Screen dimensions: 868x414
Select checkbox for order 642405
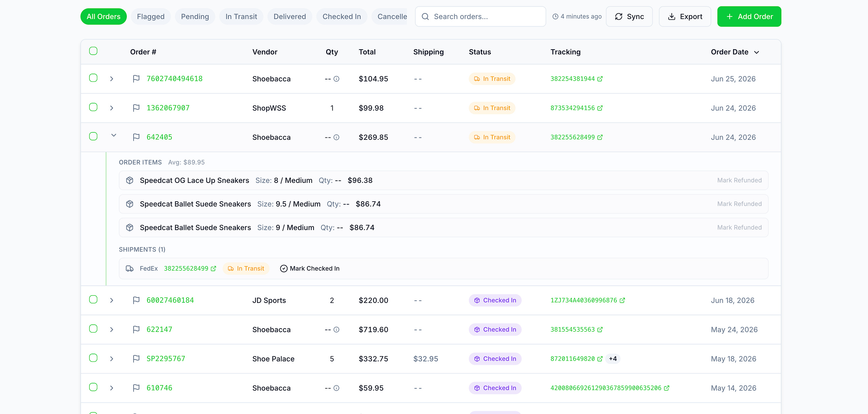pyautogui.click(x=93, y=136)
